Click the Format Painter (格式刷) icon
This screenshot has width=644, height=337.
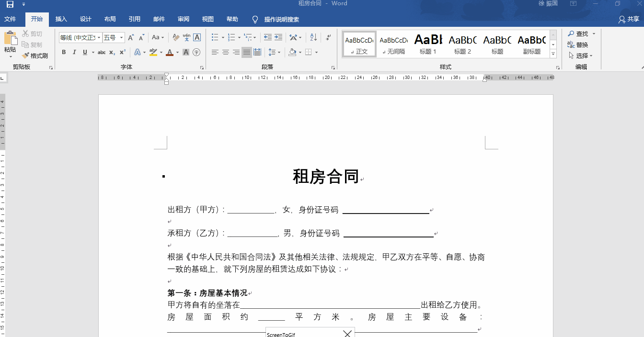click(35, 56)
